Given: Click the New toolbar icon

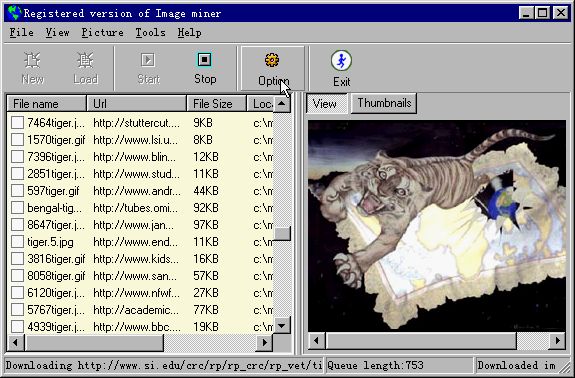Looking at the screenshot, I should point(32,60).
